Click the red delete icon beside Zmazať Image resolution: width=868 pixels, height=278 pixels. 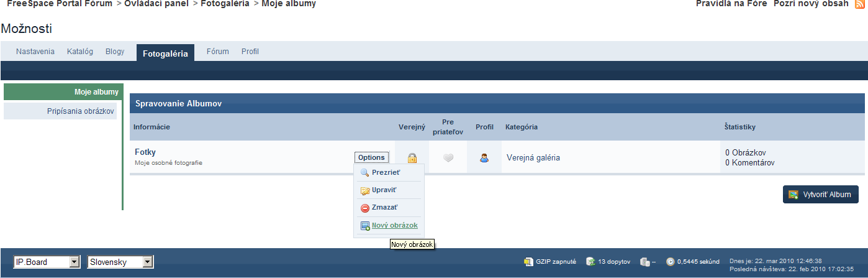tap(365, 208)
